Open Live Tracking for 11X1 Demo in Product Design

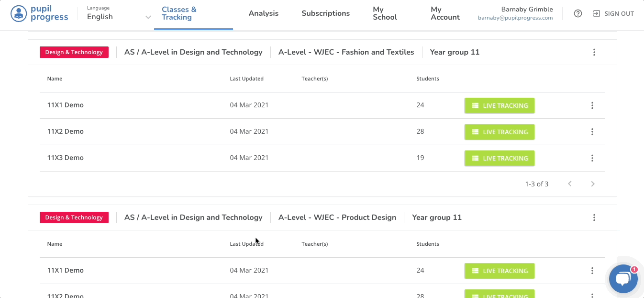pos(499,271)
